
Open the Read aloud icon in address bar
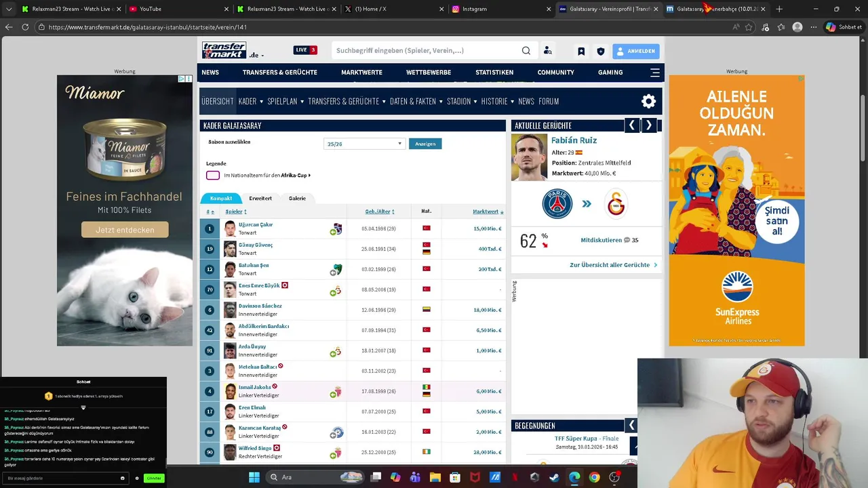coord(736,27)
